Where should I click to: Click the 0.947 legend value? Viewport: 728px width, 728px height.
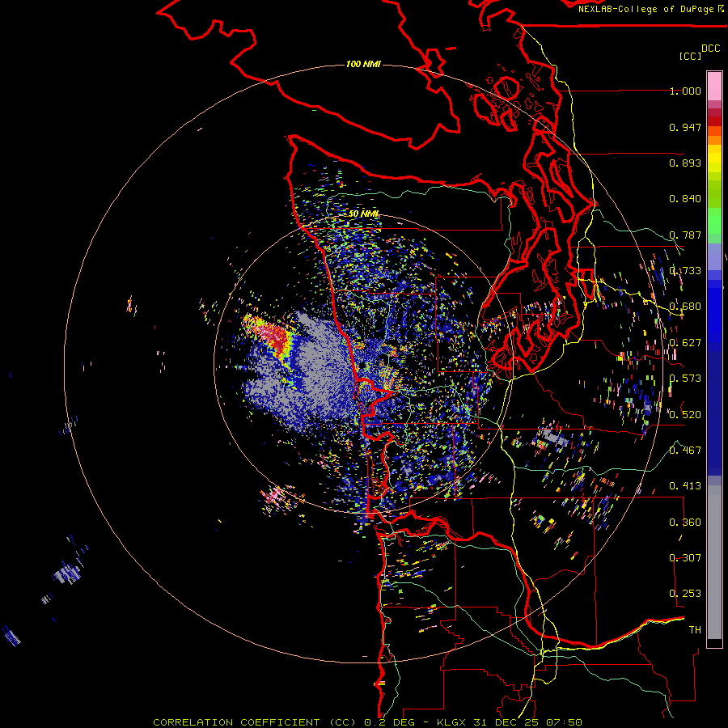685,127
